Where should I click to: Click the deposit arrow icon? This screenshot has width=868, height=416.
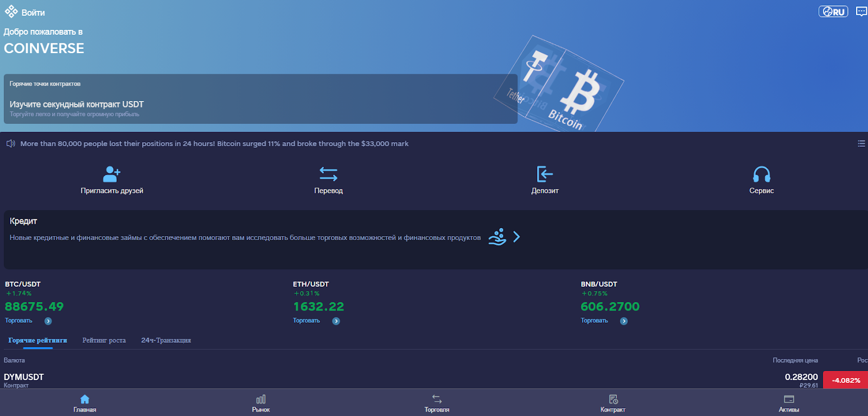(x=545, y=174)
